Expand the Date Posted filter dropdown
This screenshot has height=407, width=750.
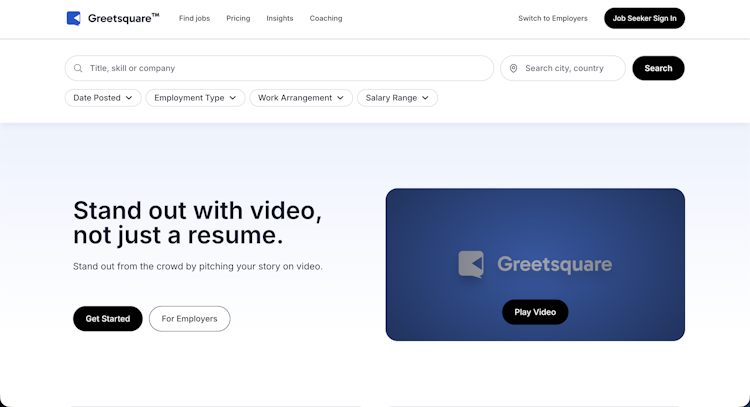[x=103, y=98]
